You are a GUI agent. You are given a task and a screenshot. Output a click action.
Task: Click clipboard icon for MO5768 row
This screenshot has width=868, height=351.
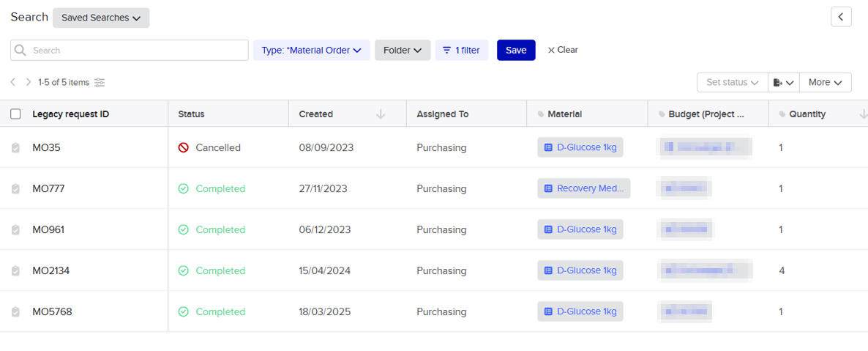[x=15, y=312]
